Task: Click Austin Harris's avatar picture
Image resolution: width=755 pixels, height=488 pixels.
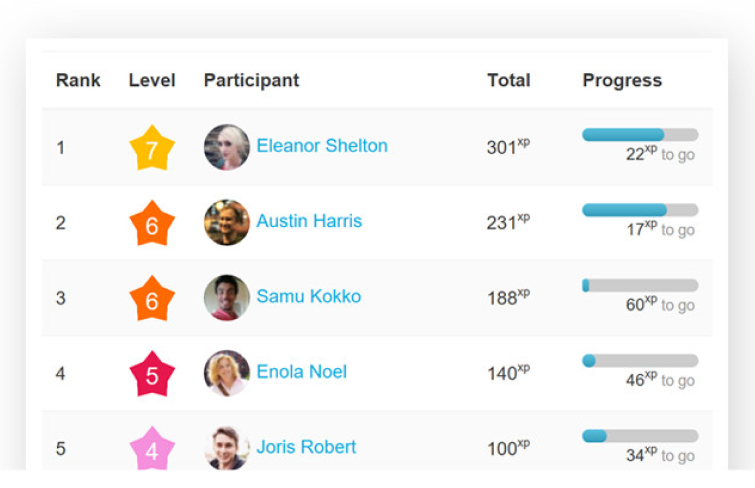Action: (227, 222)
